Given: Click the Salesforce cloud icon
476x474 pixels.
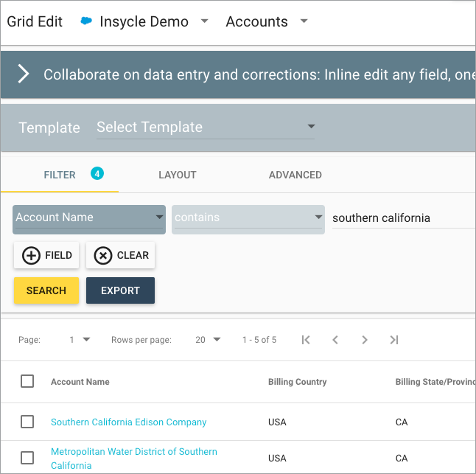Looking at the screenshot, I should click(86, 21).
